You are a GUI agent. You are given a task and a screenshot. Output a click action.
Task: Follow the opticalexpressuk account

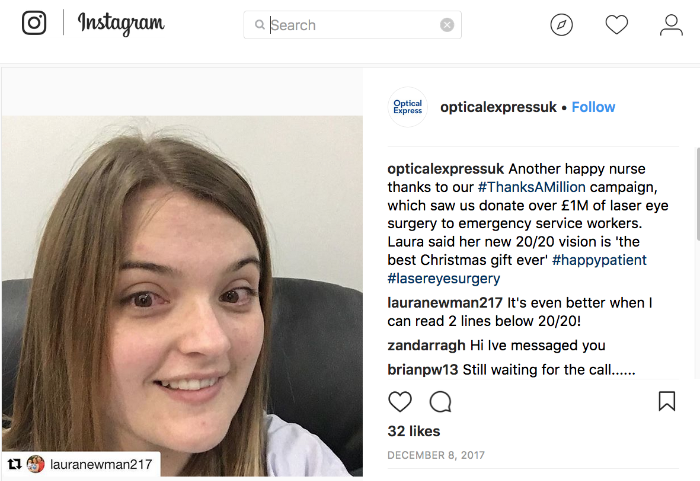[593, 107]
